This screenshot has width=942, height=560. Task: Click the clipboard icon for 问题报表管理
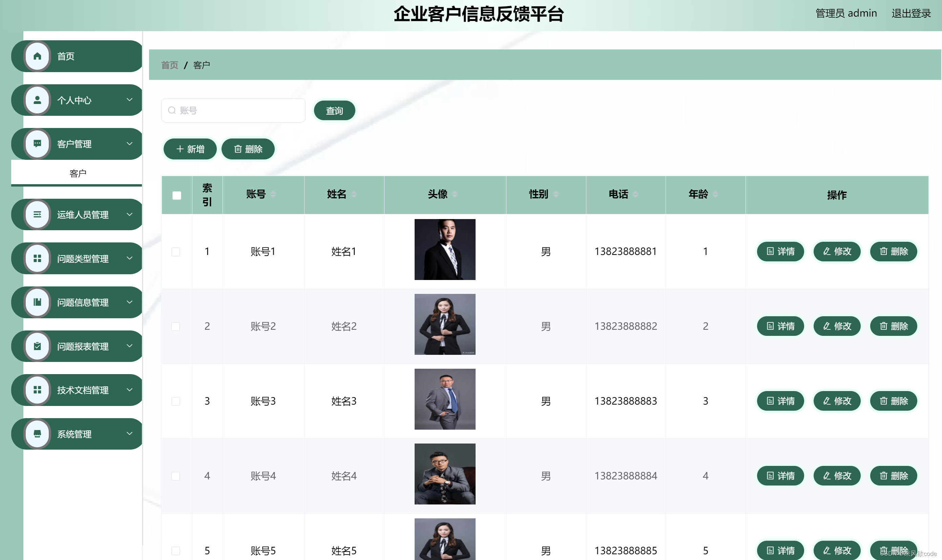click(37, 346)
